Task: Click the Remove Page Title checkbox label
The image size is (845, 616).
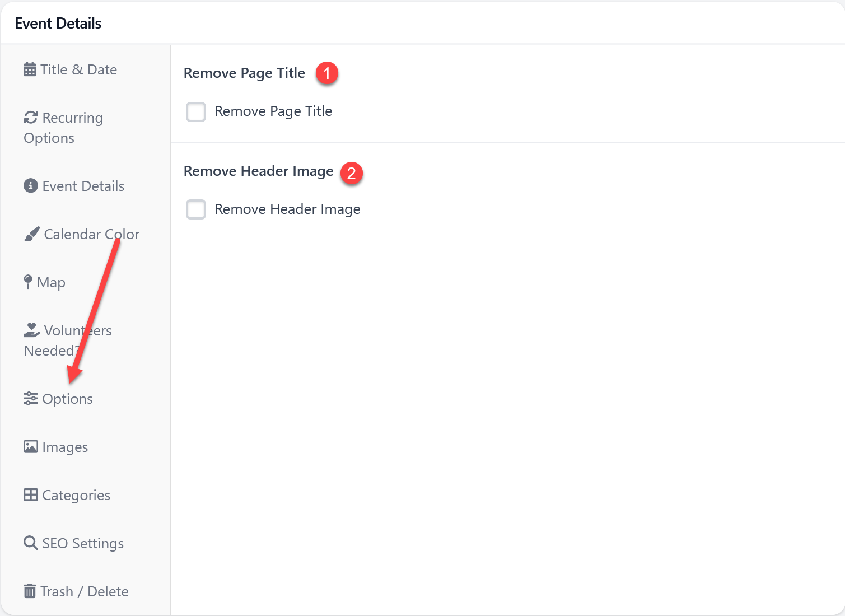Action: pyautogui.click(x=273, y=111)
